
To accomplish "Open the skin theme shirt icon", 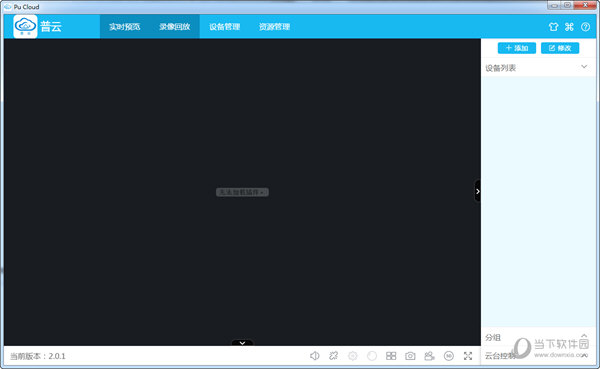I will [x=553, y=27].
